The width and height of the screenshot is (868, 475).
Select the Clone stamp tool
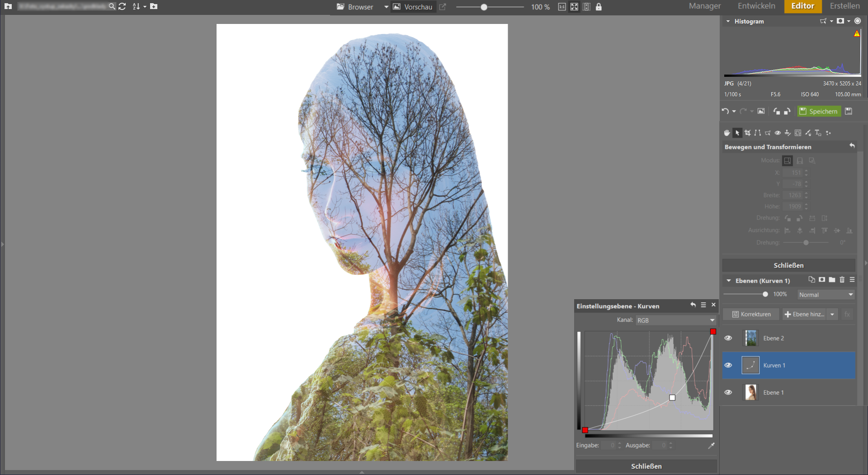(788, 133)
